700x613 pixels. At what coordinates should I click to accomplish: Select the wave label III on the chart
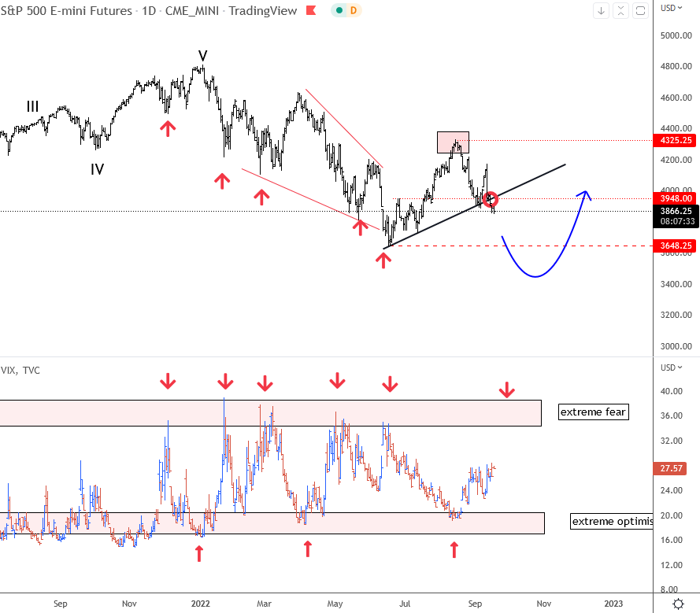[32, 107]
